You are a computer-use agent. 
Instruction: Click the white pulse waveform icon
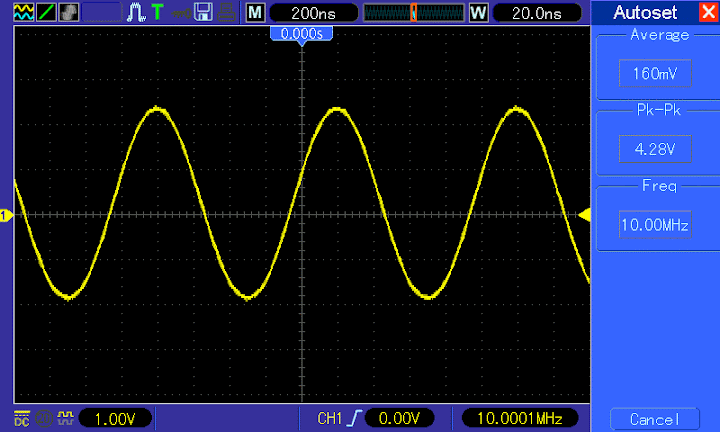click(x=136, y=12)
